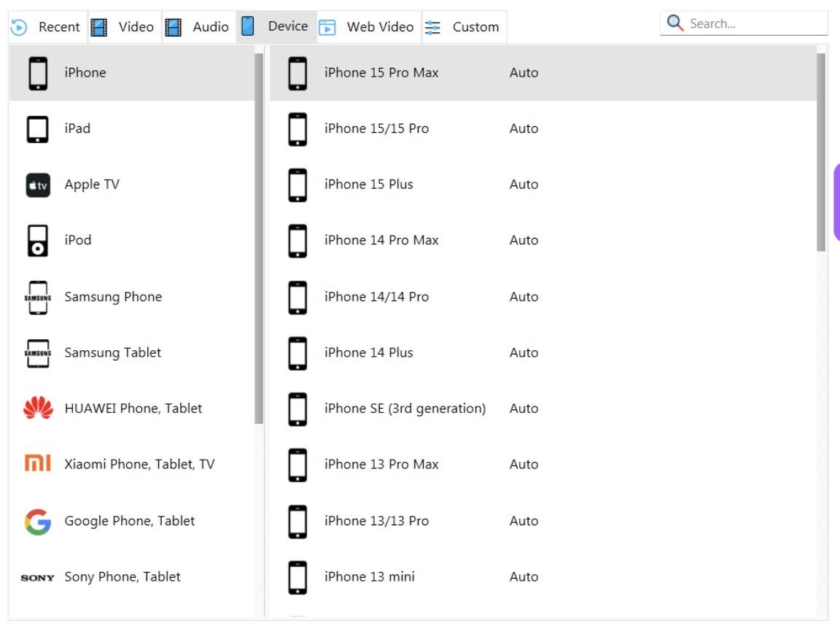Image resolution: width=840 pixels, height=626 pixels.
Task: Open the Custom tab
Action: click(464, 27)
